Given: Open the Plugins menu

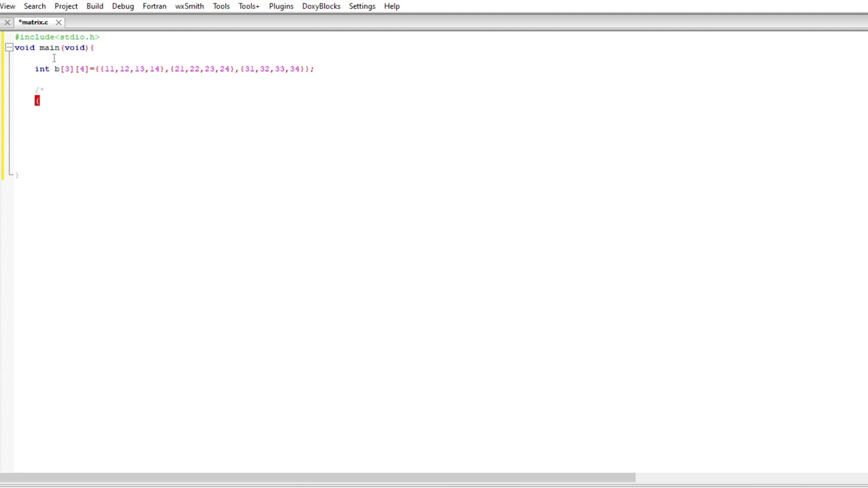Looking at the screenshot, I should click(x=281, y=6).
